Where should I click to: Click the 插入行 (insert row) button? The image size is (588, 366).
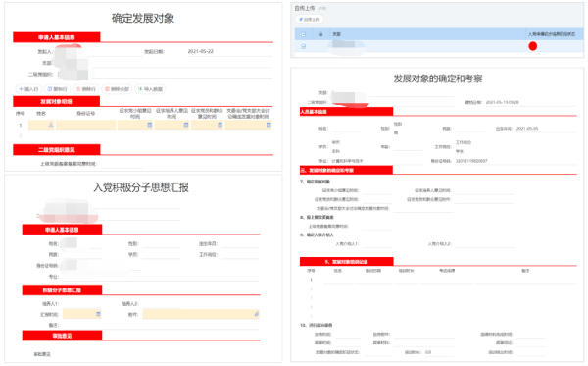click(x=28, y=89)
